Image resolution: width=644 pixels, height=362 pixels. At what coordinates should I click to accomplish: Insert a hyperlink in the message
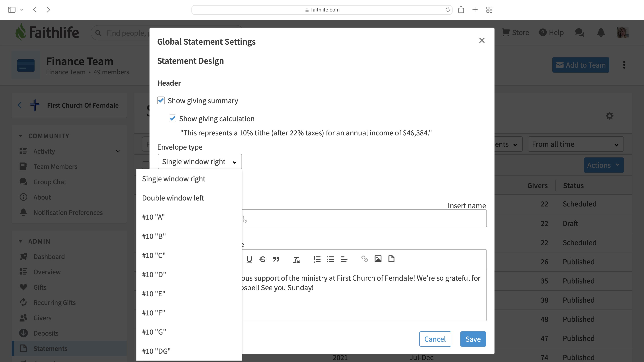(365, 259)
